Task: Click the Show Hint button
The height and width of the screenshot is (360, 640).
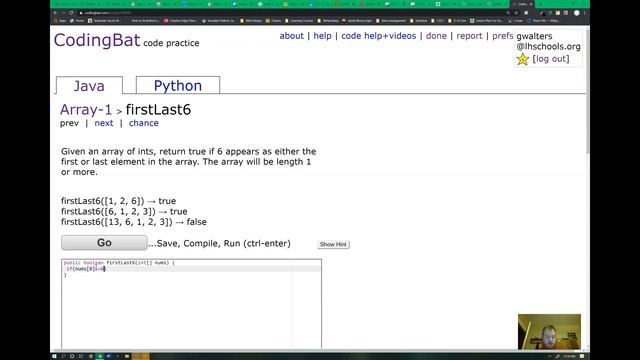Action: (333, 244)
